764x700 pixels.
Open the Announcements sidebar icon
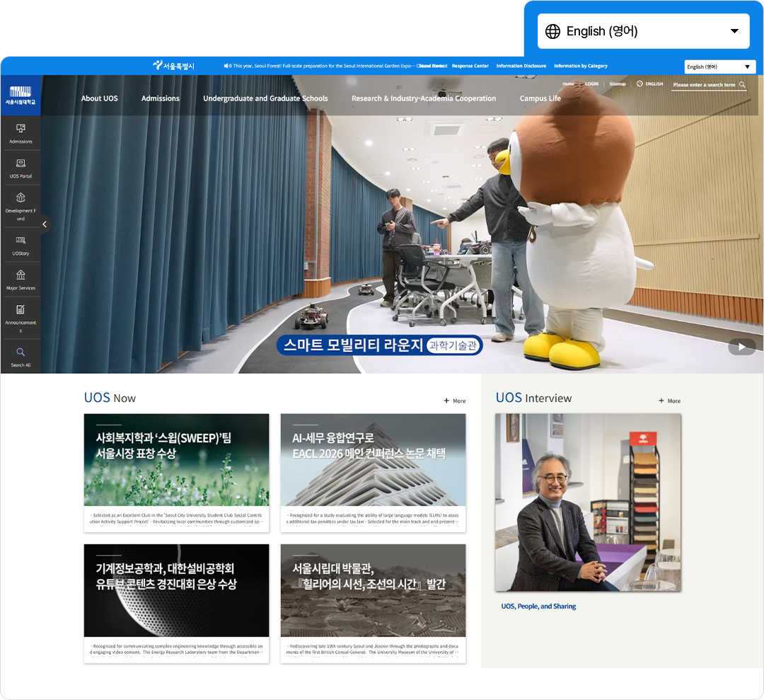(x=21, y=309)
